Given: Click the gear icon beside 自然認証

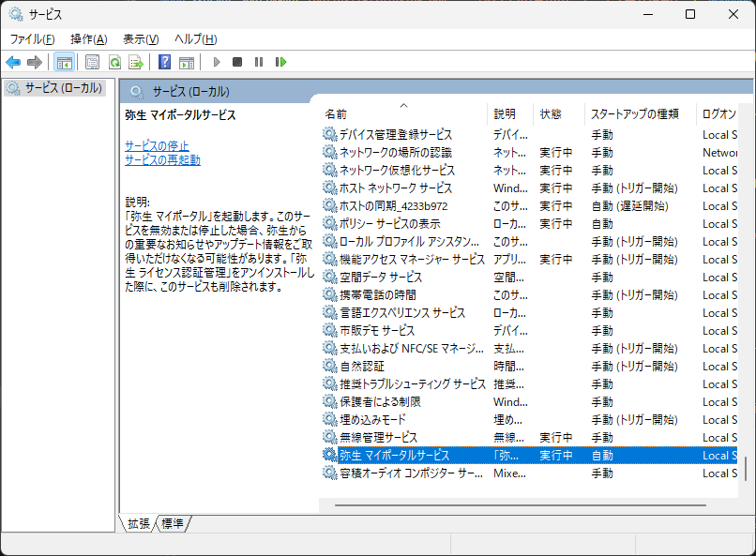Looking at the screenshot, I should [x=330, y=367].
